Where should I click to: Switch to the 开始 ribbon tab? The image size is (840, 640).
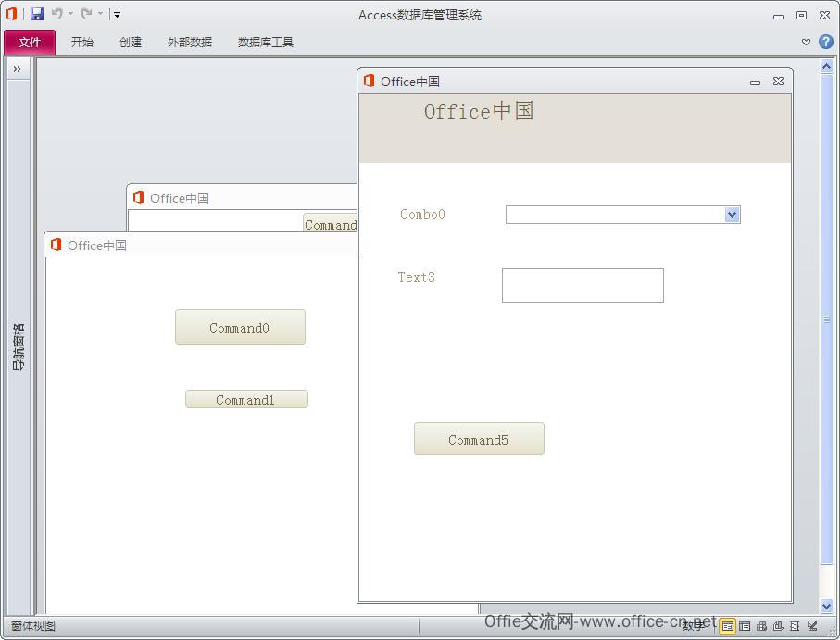pos(82,43)
